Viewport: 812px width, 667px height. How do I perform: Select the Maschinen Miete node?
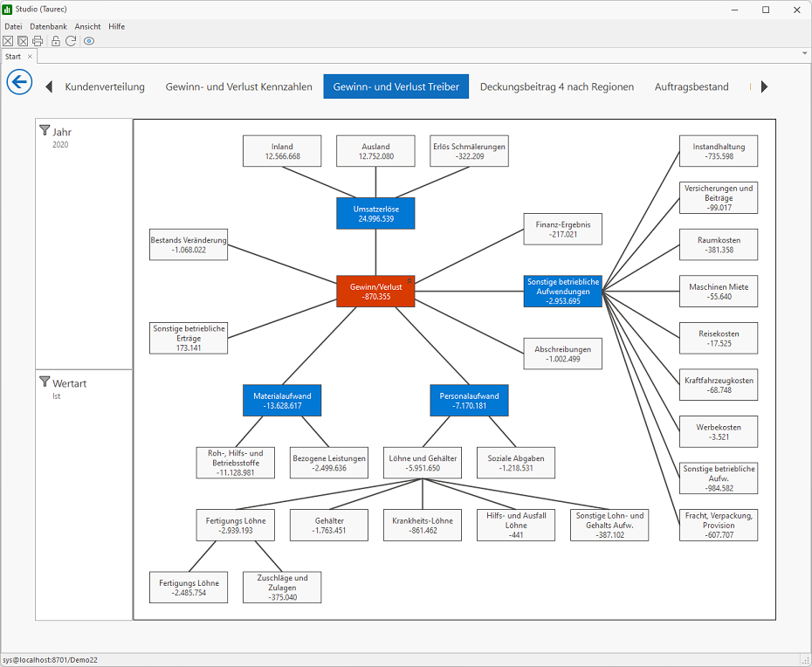click(719, 292)
